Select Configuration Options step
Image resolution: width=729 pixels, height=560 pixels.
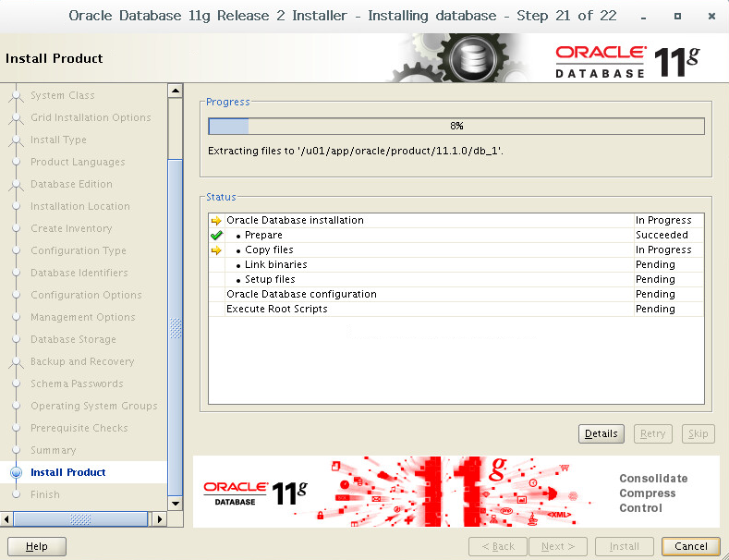click(86, 295)
